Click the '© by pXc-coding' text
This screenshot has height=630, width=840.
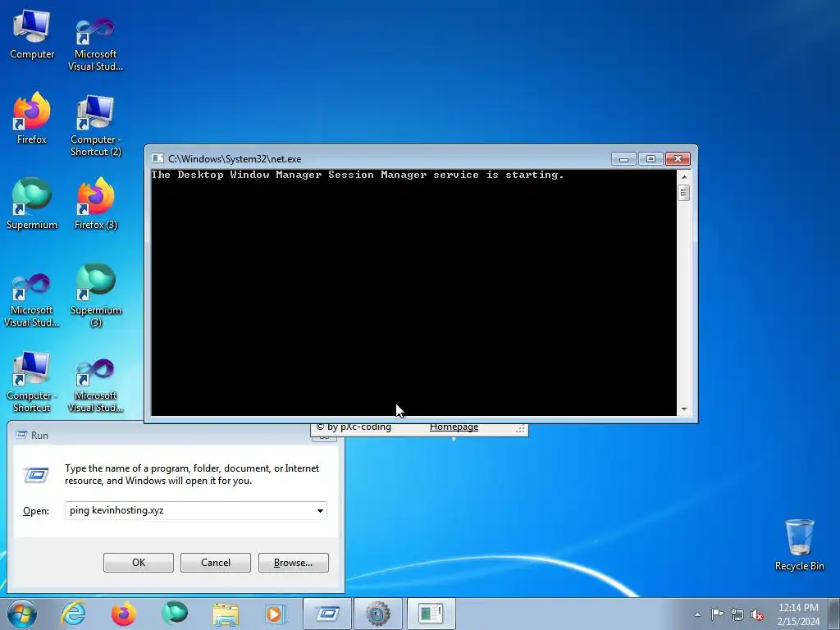pyautogui.click(x=354, y=427)
